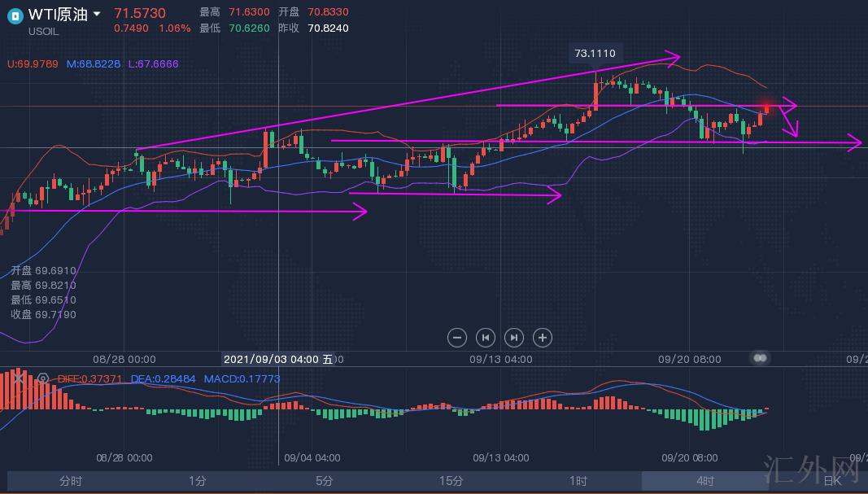Open MACD indicator settings gear
The width and height of the screenshot is (868, 494).
click(x=43, y=378)
